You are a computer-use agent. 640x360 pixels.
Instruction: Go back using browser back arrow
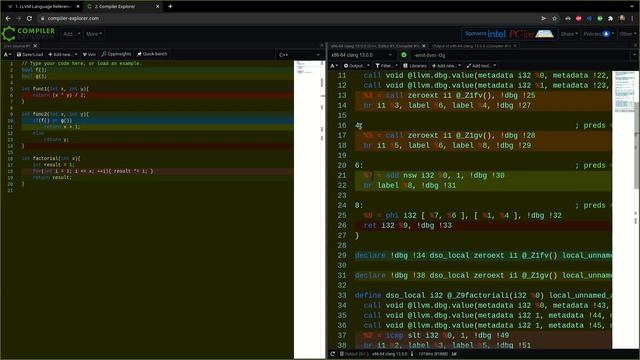(x=8, y=18)
